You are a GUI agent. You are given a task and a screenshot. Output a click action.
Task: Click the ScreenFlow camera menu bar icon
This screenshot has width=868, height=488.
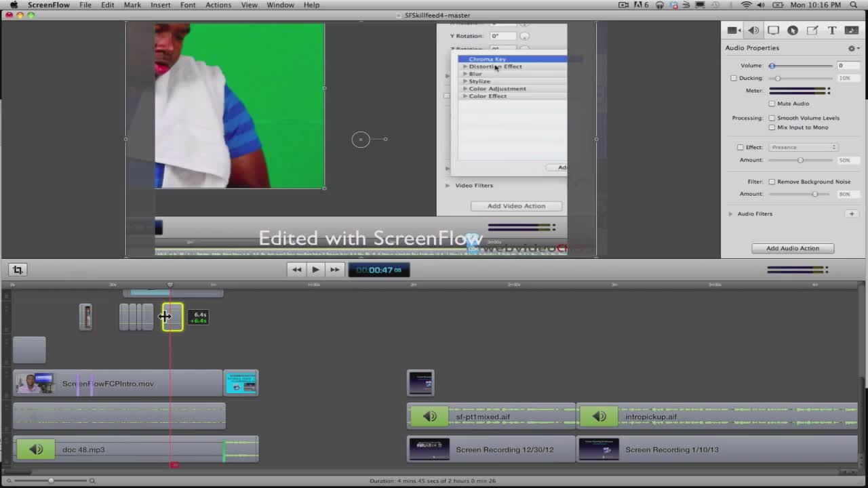624,5
